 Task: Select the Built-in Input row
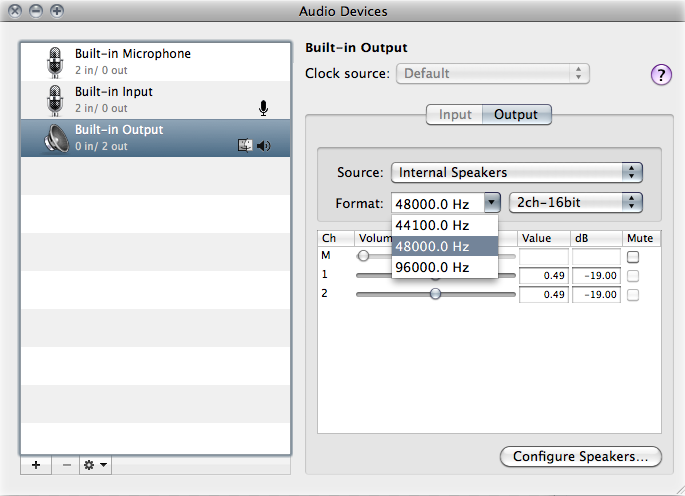pyautogui.click(x=156, y=100)
